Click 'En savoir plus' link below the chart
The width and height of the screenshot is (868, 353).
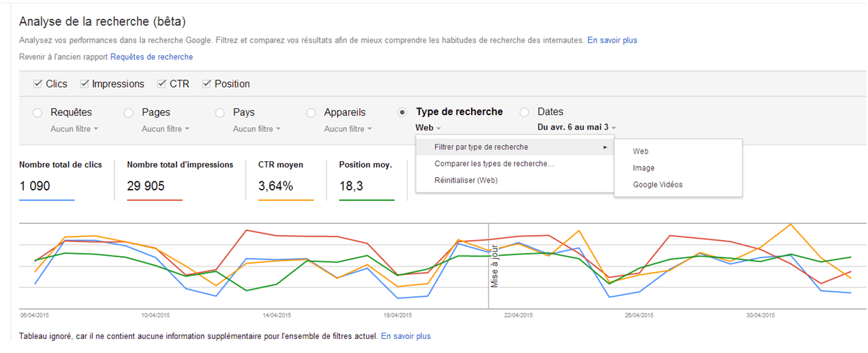pyautogui.click(x=405, y=336)
